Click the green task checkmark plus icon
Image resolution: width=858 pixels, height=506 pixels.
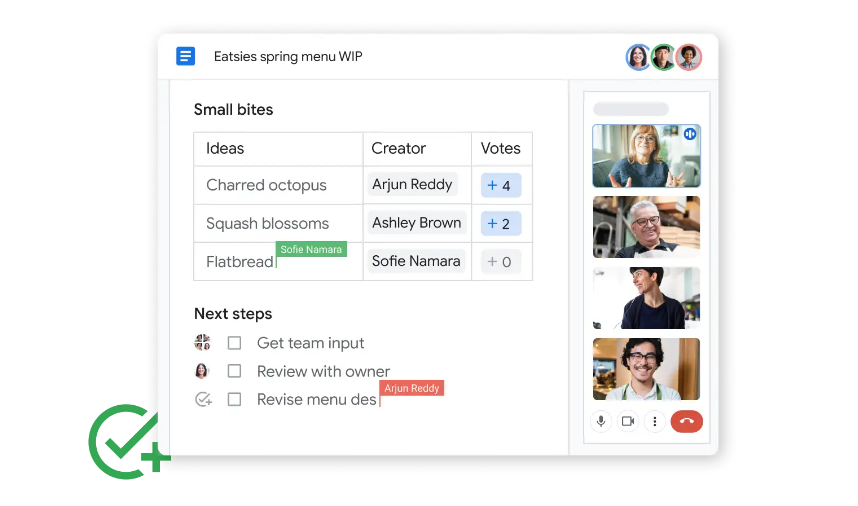(128, 441)
